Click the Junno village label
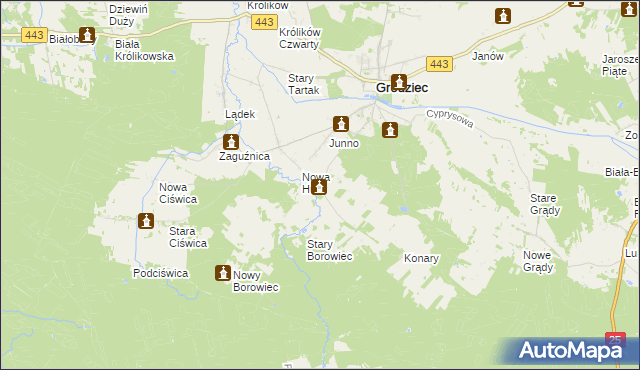This screenshot has width=640, height=370. tap(344, 143)
